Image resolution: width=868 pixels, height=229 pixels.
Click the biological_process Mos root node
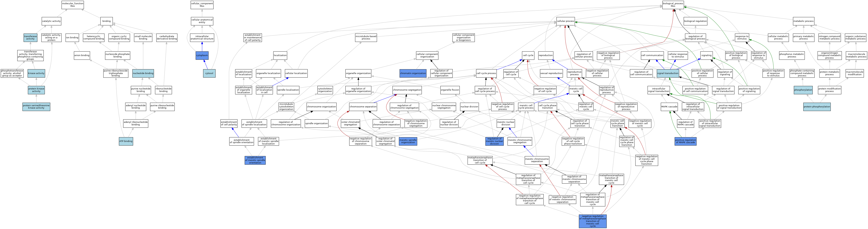673,5
